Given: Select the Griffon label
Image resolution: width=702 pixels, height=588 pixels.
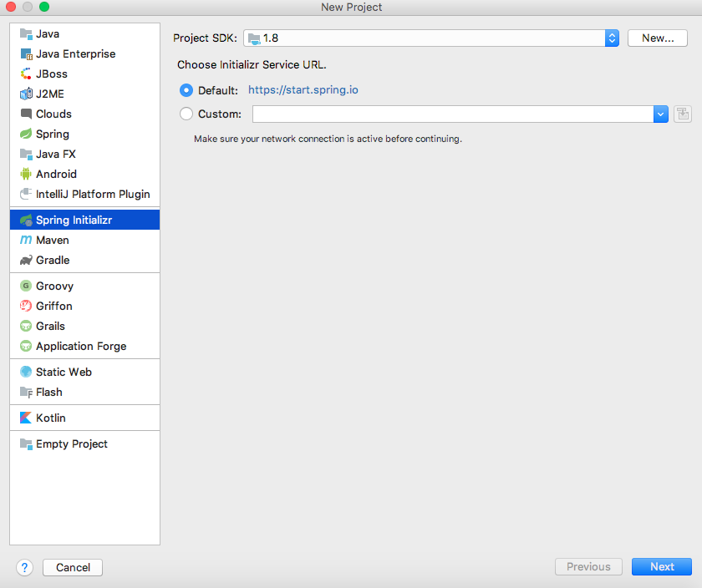Looking at the screenshot, I should pos(53,306).
